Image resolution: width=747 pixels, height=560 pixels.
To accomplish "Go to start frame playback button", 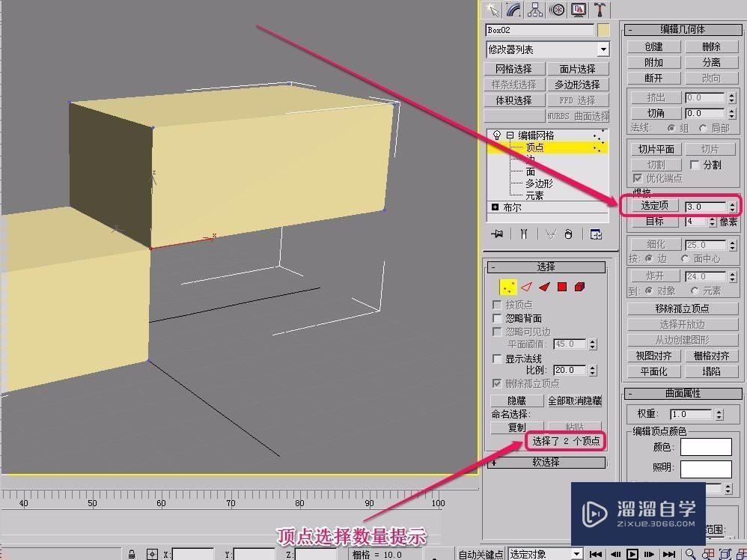I will [x=595, y=554].
